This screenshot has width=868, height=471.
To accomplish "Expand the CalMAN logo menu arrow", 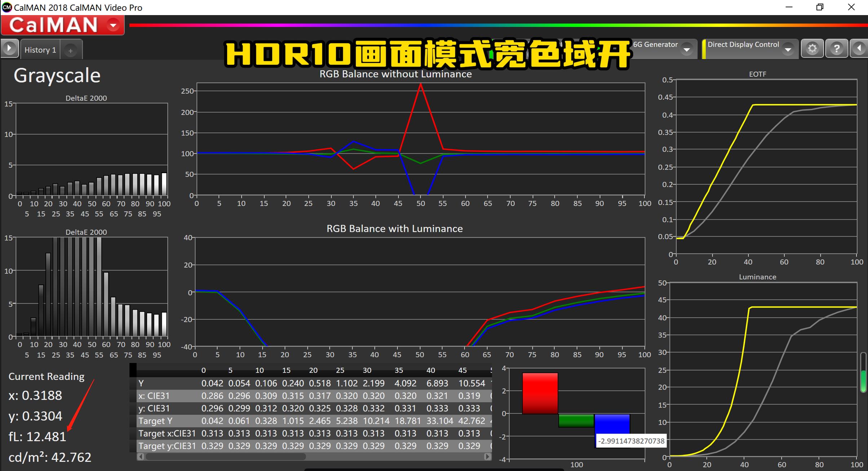I will (114, 25).
